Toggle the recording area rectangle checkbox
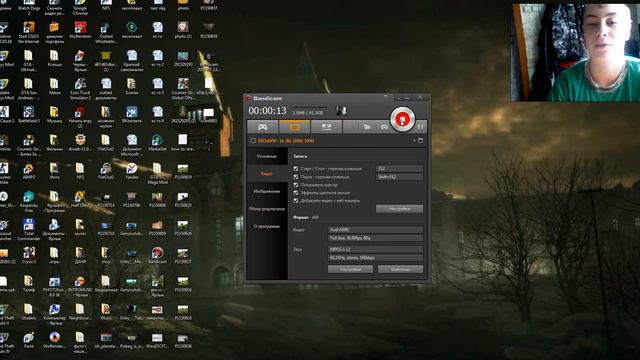Viewport: 640px width, 360px height. (253, 140)
